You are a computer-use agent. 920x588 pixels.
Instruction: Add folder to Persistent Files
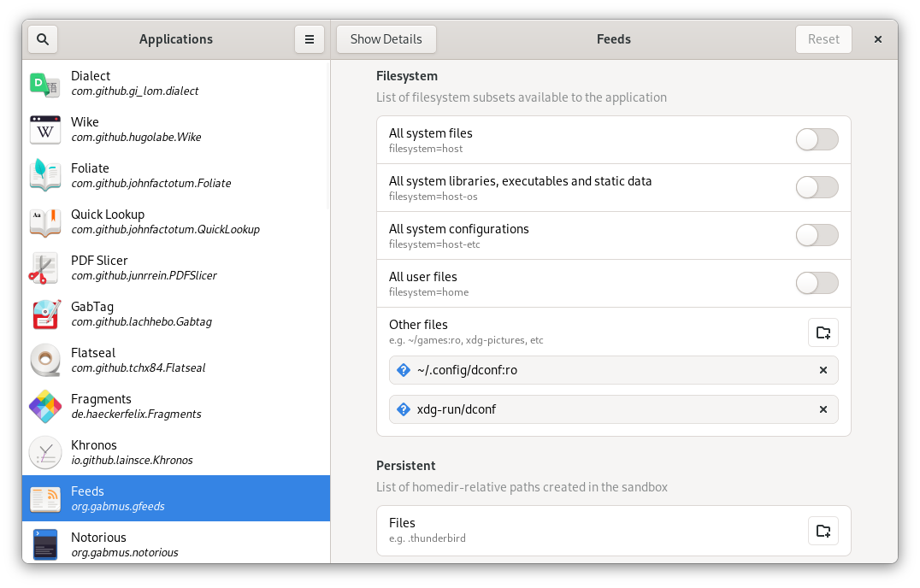pos(823,531)
